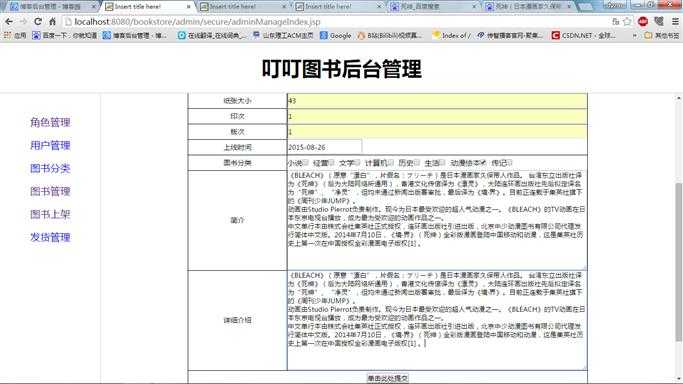This screenshot has width=683, height=384.
Task: Click the browser forward arrow
Action: [23, 21]
